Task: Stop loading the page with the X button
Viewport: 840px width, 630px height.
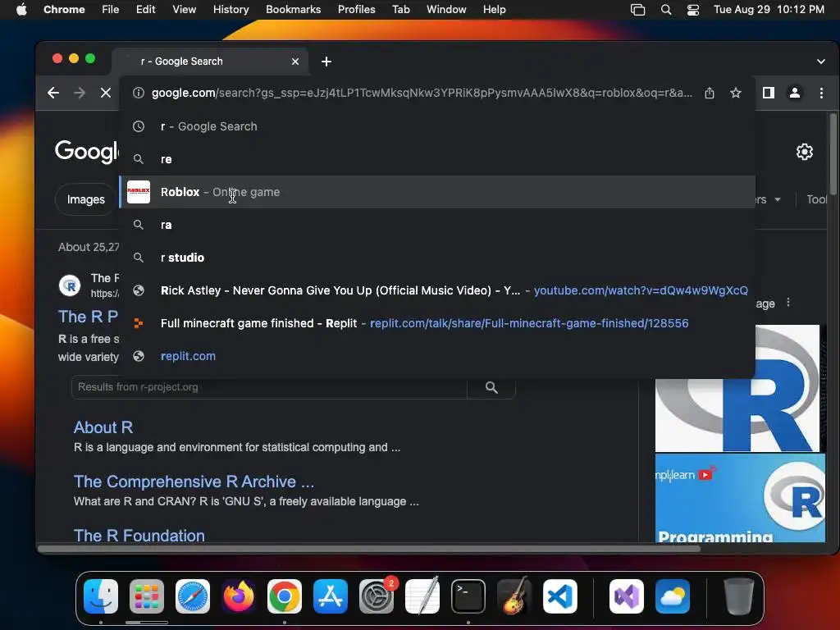Action: point(106,93)
